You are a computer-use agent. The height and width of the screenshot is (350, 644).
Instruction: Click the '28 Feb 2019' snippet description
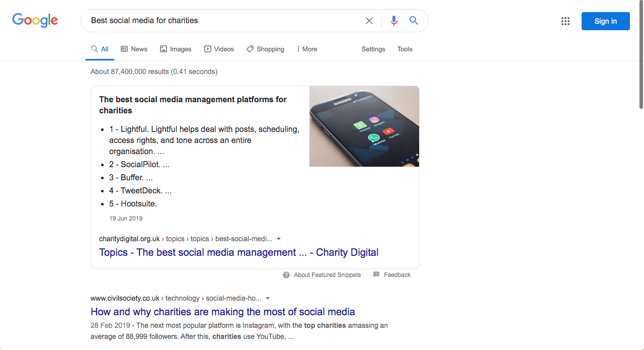click(239, 331)
